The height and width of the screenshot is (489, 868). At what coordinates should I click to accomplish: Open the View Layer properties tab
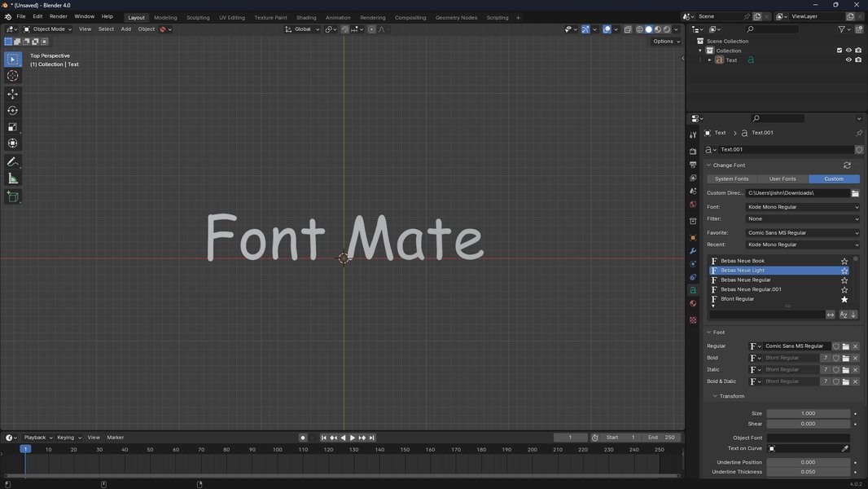coord(693,178)
